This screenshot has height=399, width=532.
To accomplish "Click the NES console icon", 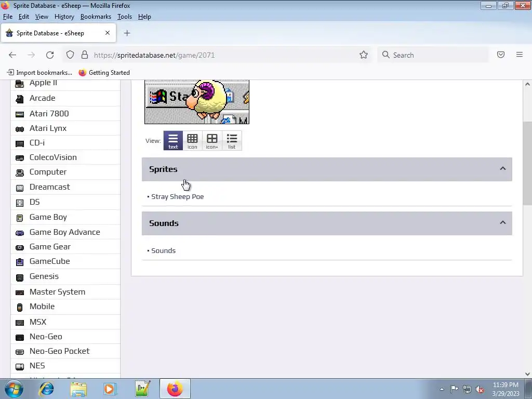I will pyautogui.click(x=20, y=366).
